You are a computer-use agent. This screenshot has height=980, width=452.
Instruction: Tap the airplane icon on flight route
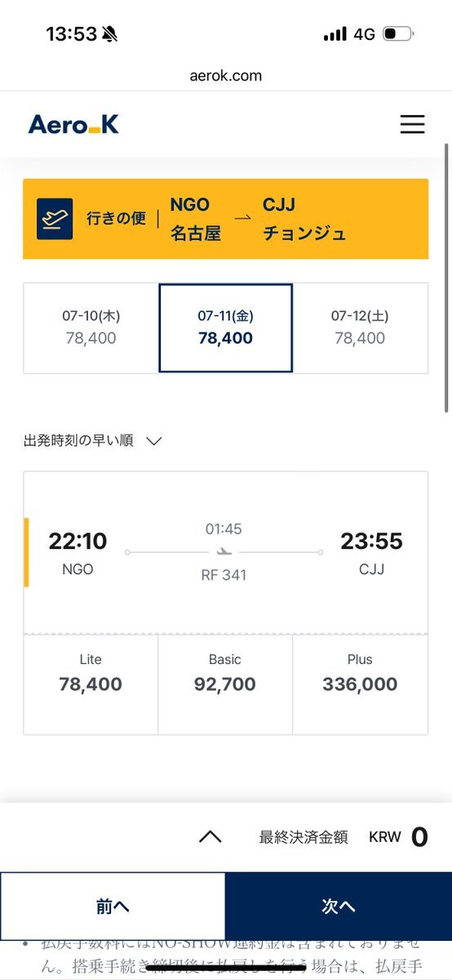[x=224, y=553]
